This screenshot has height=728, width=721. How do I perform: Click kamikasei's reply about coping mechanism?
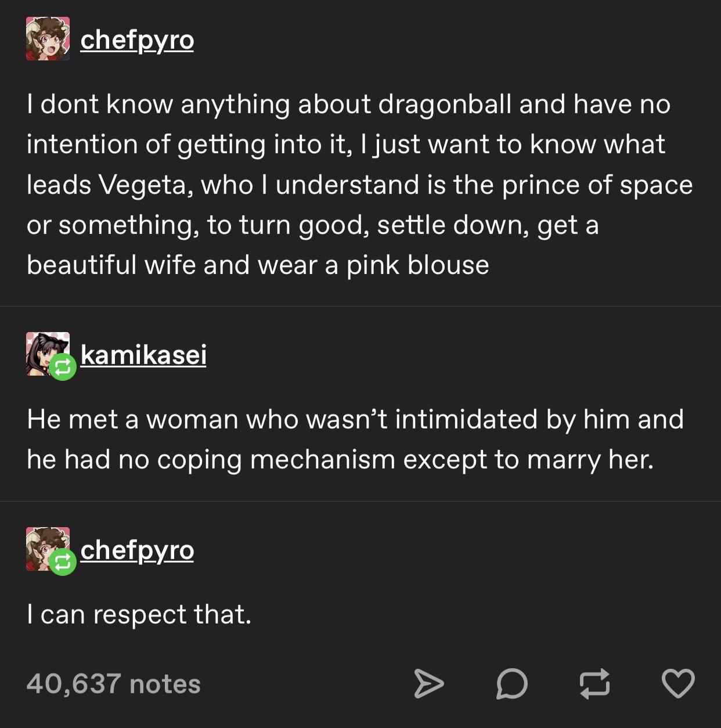(x=355, y=439)
